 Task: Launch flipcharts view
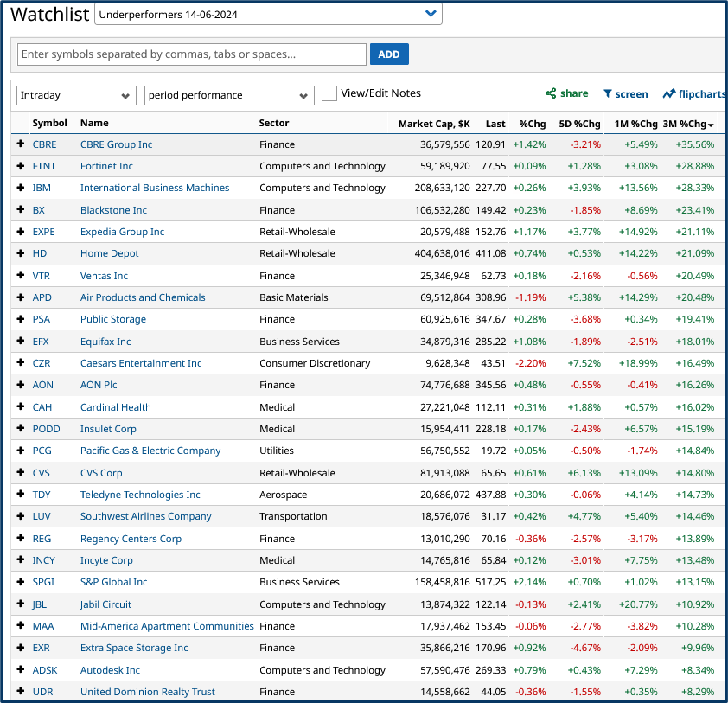pyautogui.click(x=693, y=93)
